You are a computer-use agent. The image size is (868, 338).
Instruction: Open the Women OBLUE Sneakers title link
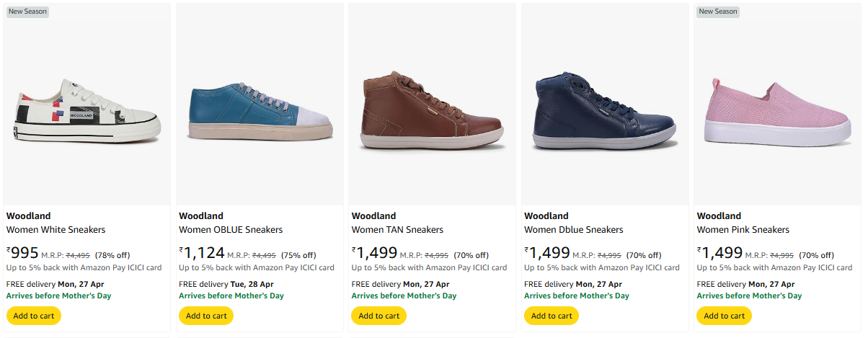(231, 230)
